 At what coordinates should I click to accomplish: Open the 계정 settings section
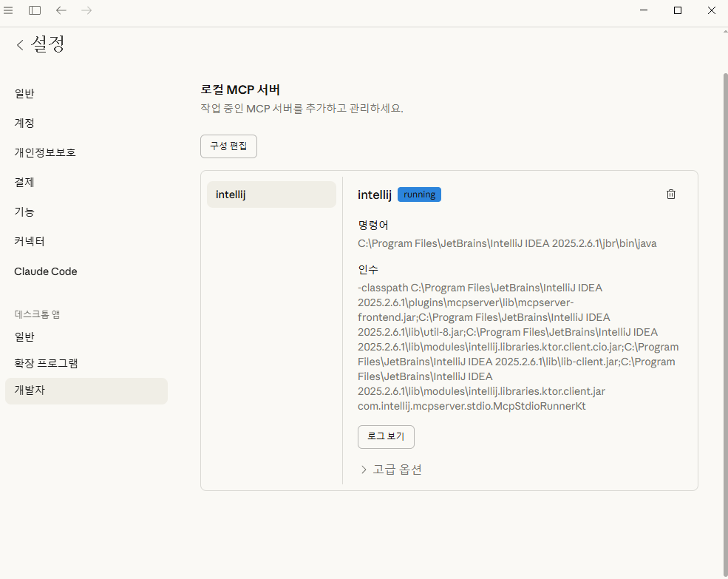coord(24,123)
